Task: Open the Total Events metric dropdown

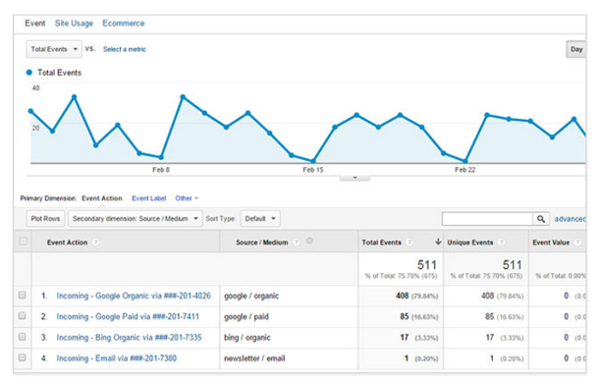Action: pyautogui.click(x=54, y=49)
